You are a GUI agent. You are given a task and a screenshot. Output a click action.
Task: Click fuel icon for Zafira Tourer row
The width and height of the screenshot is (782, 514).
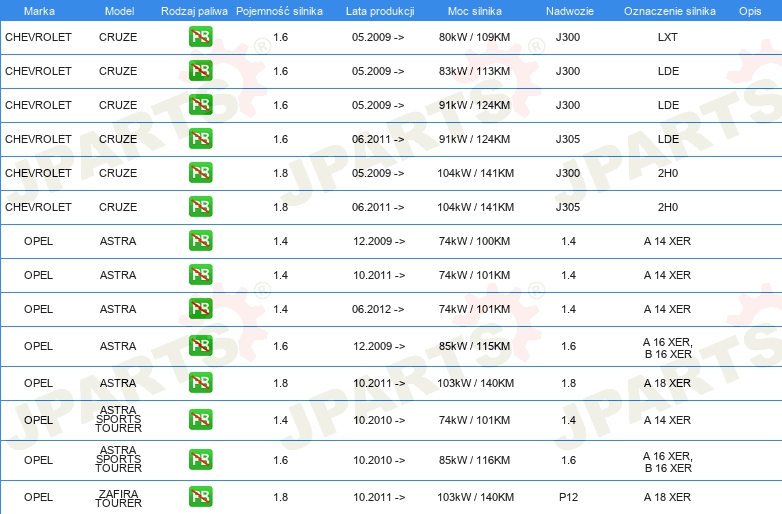click(200, 497)
